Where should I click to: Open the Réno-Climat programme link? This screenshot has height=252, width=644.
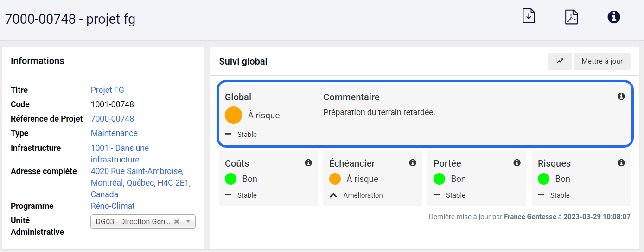click(113, 206)
